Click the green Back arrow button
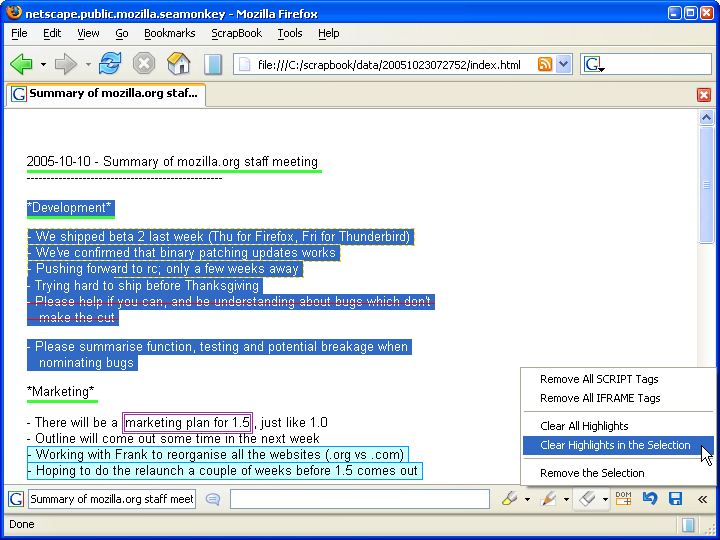 point(22,64)
